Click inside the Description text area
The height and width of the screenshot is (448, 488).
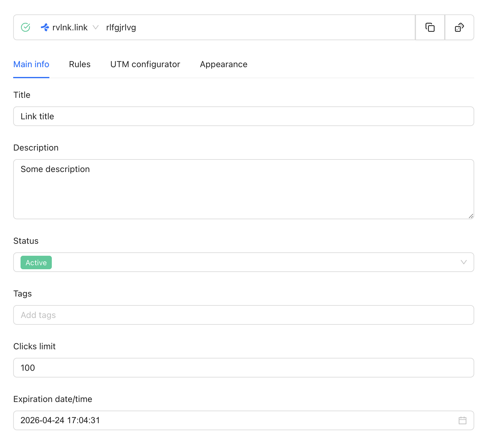pos(244,189)
